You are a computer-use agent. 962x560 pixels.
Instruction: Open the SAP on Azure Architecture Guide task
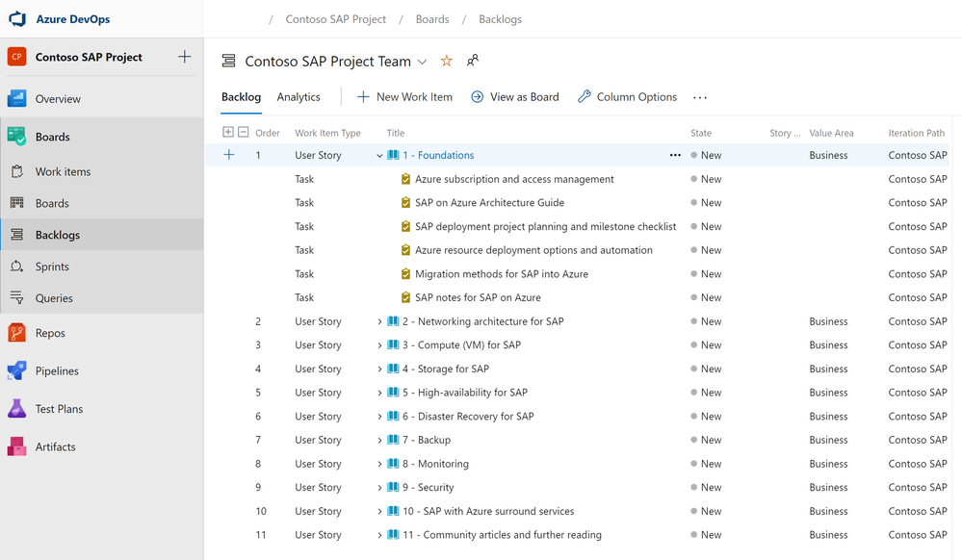[489, 203]
